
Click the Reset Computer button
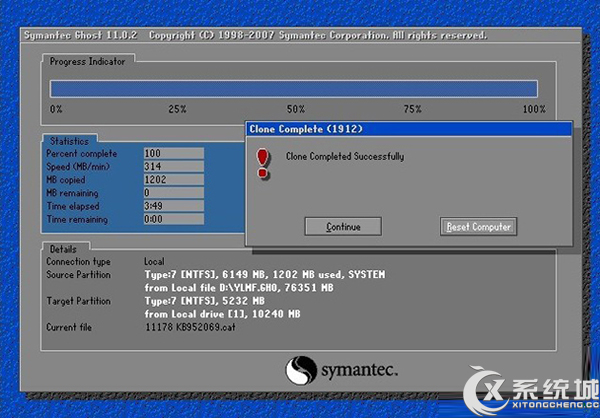pyautogui.click(x=478, y=227)
